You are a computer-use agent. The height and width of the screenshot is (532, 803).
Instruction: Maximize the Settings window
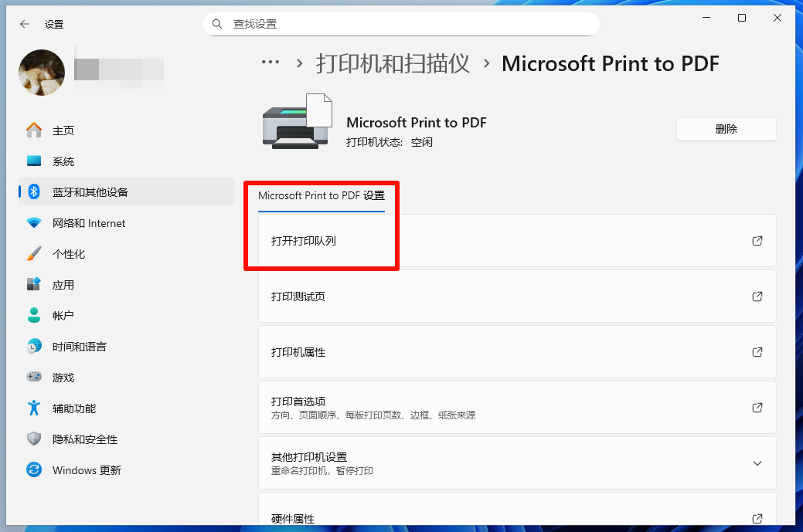click(x=741, y=18)
